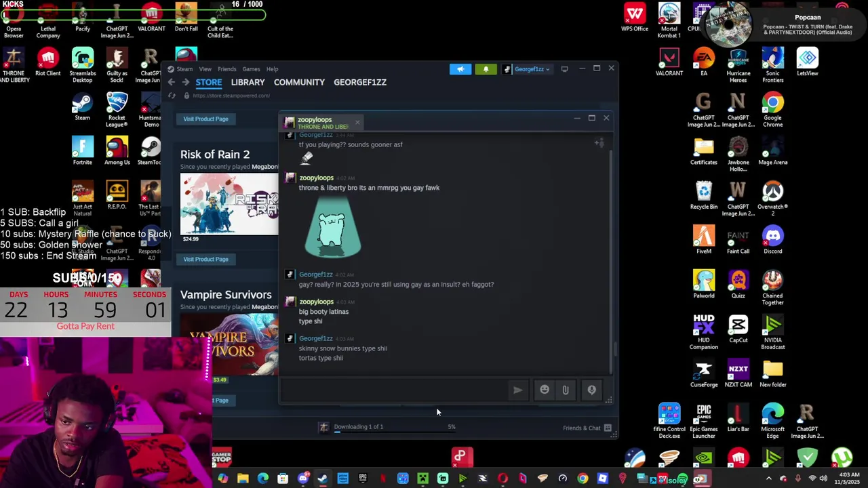Open the View menu
868x488 pixels.
(205, 69)
